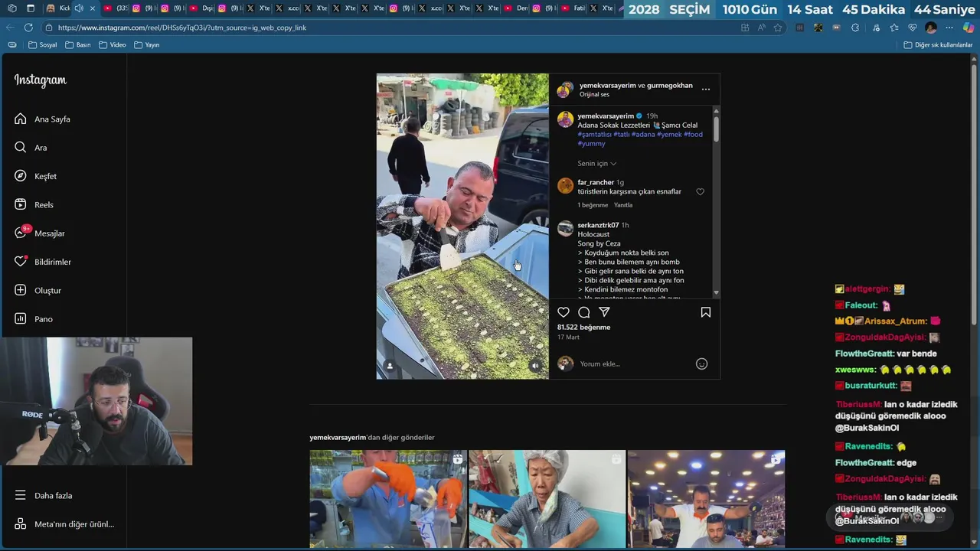Screen dimensions: 980x551
Task: Share the reel with paper plane icon
Action: (x=604, y=312)
